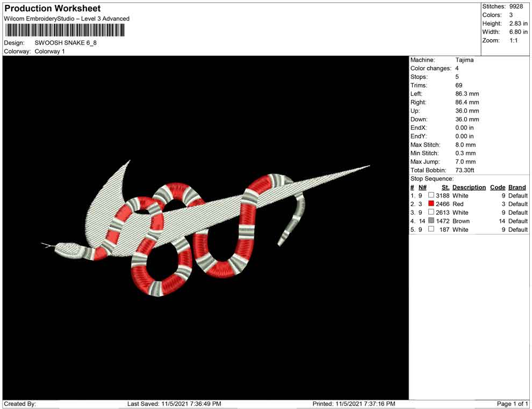Click the N# column header
The height and width of the screenshot is (409, 532).
click(x=422, y=187)
